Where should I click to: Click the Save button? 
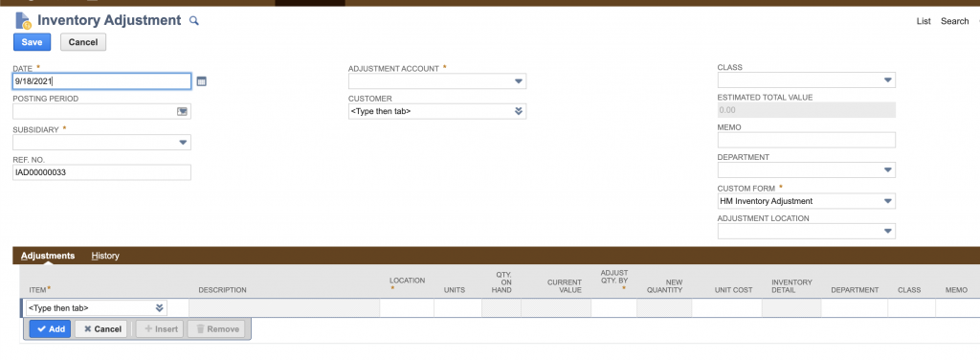32,42
